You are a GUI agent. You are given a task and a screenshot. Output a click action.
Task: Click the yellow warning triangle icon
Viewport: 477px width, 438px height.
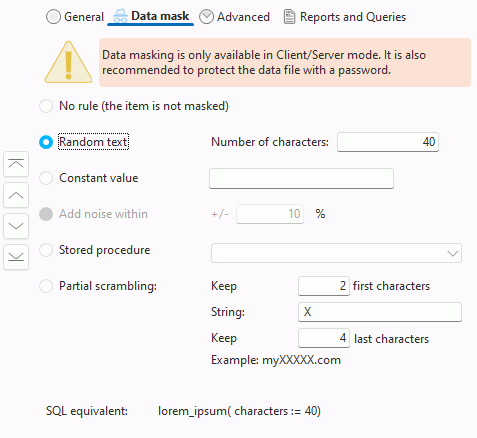click(x=68, y=62)
